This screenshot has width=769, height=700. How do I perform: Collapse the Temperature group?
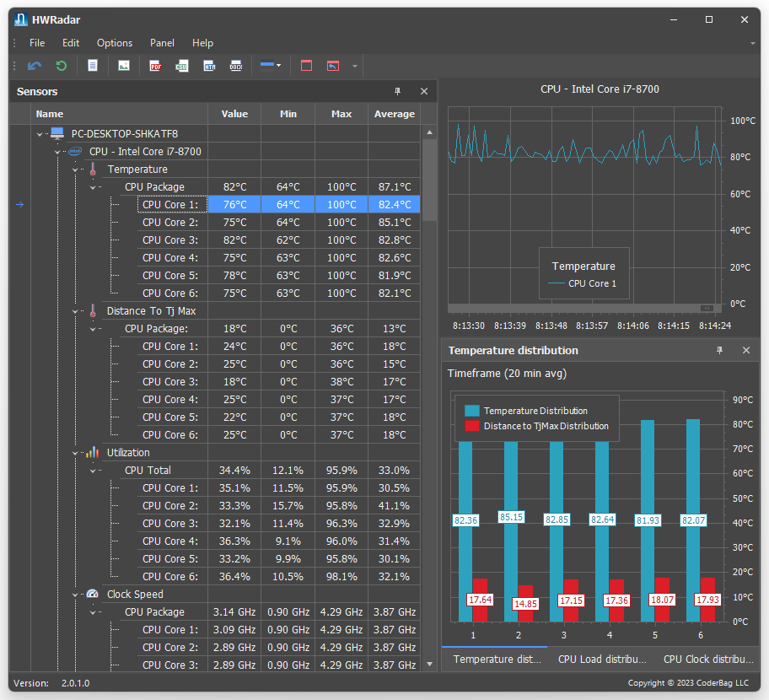75,170
